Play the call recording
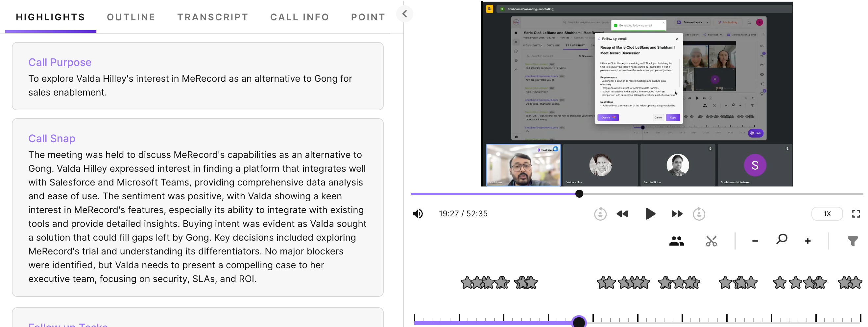 650,214
